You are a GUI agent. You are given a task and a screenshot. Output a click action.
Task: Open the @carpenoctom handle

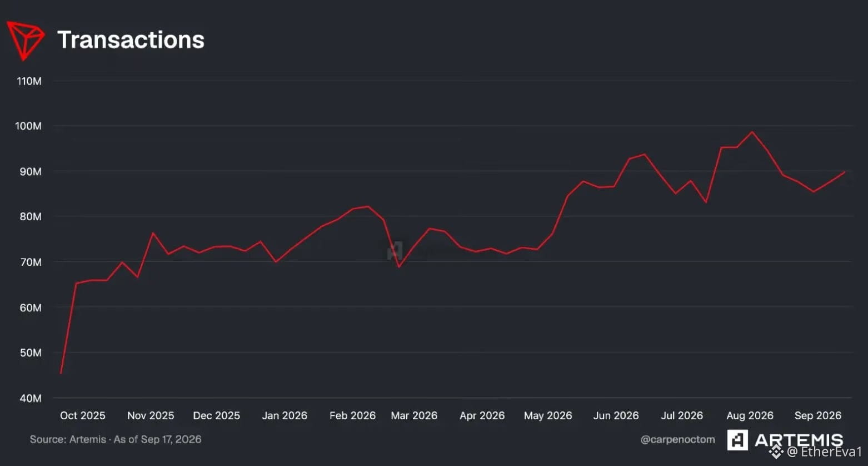[x=677, y=439]
